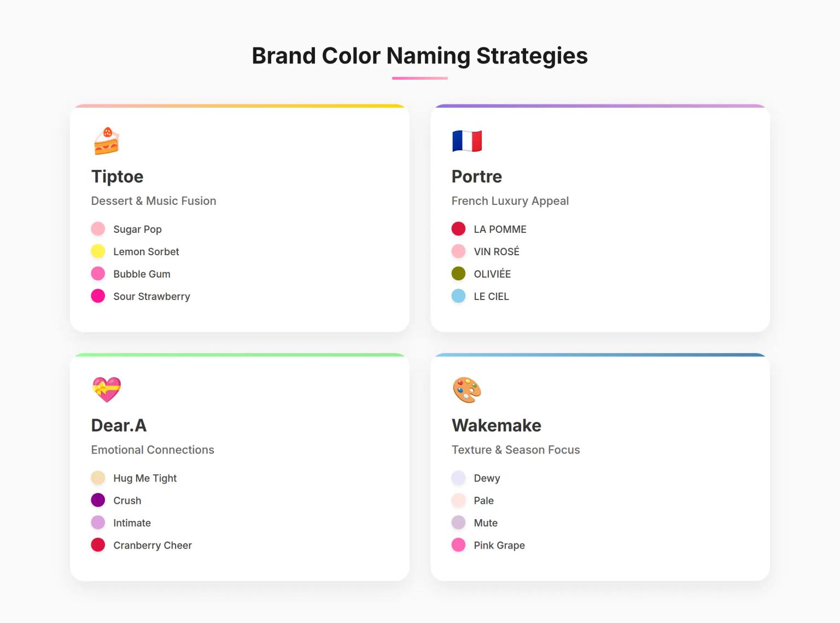Click the paint palette icon above Wakemake
The image size is (840, 623).
[466, 390]
